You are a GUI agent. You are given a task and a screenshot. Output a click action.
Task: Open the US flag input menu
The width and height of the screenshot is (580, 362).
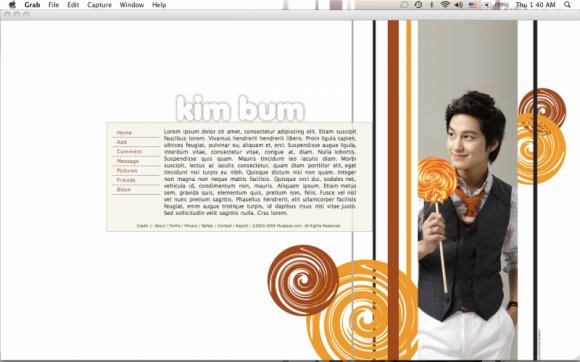tap(472, 5)
